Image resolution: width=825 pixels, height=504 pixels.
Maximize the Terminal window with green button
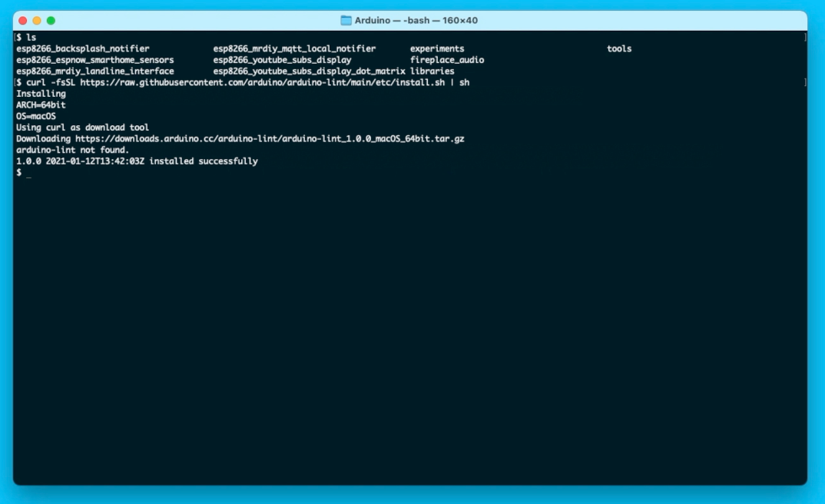pyautogui.click(x=51, y=21)
